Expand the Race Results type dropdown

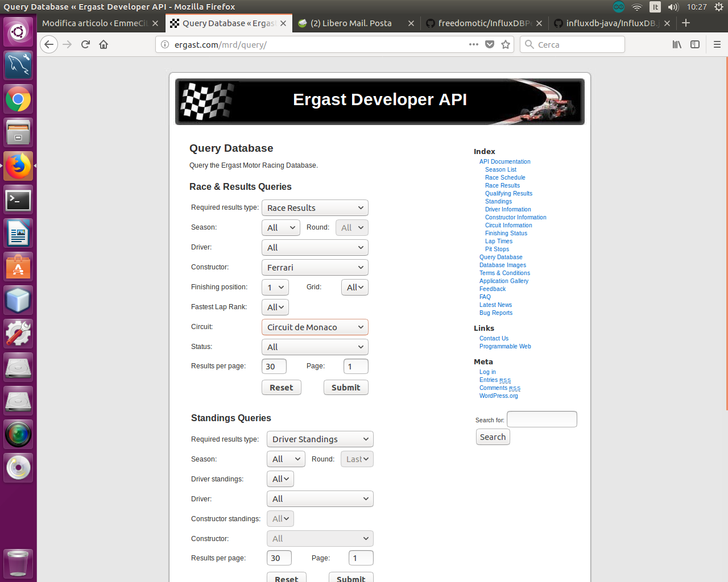[x=315, y=208]
